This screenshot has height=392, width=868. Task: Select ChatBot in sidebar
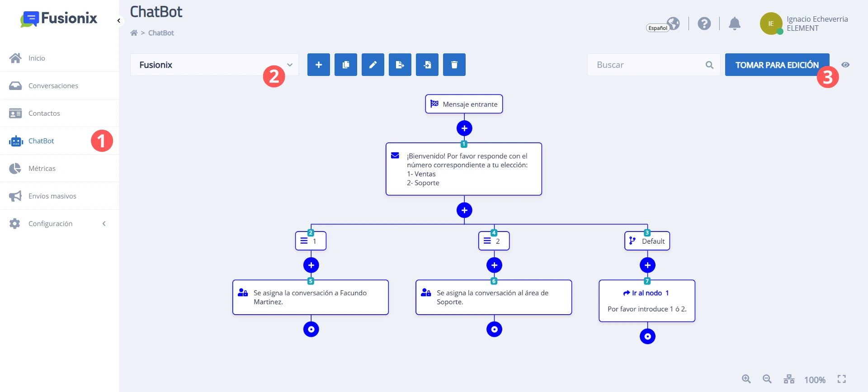(59, 141)
